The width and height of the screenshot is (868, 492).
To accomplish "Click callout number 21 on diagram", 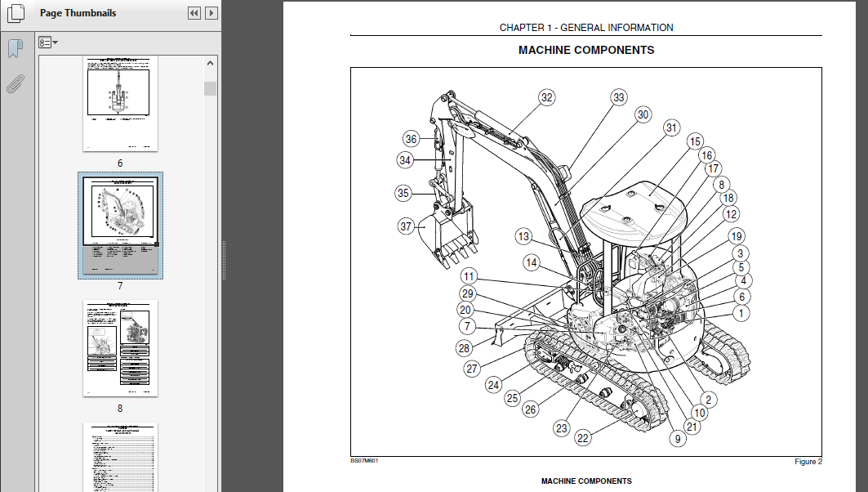I will click(692, 427).
